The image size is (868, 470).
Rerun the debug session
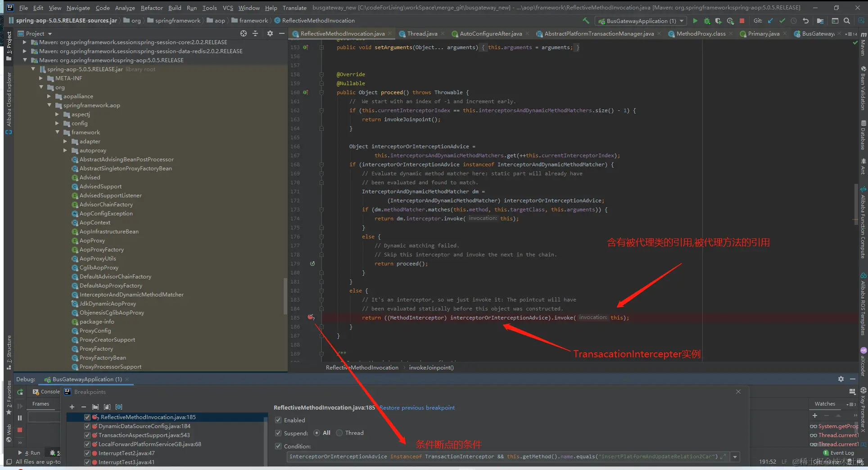(x=20, y=392)
